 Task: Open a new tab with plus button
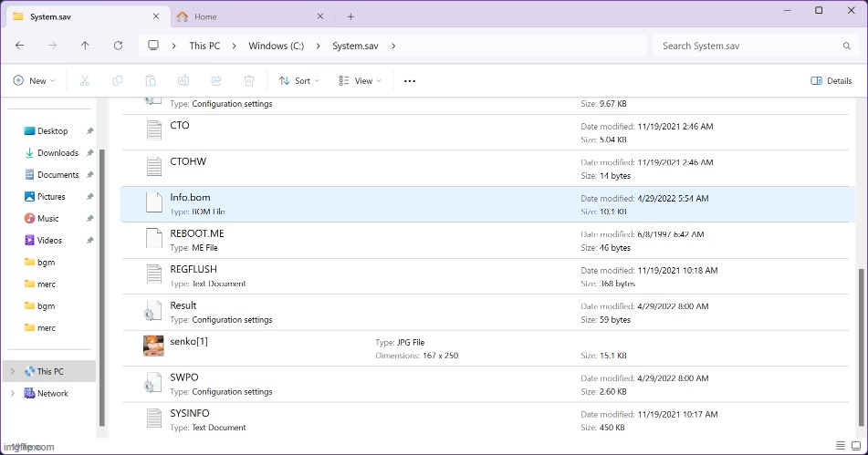point(350,16)
